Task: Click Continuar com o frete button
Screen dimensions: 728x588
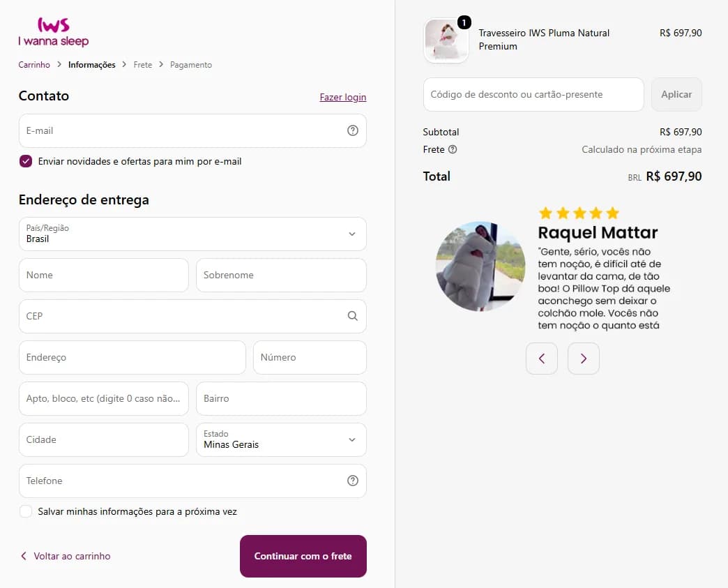Action: [x=303, y=557]
